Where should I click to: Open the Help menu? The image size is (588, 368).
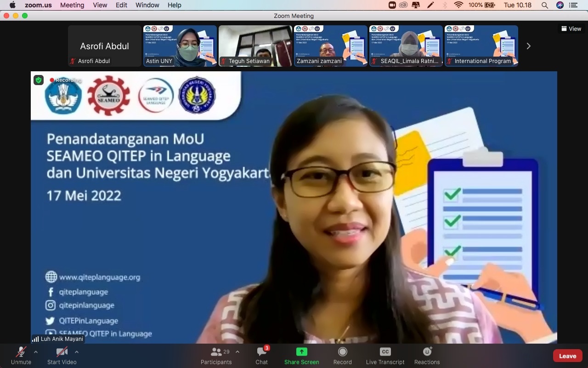tap(174, 5)
